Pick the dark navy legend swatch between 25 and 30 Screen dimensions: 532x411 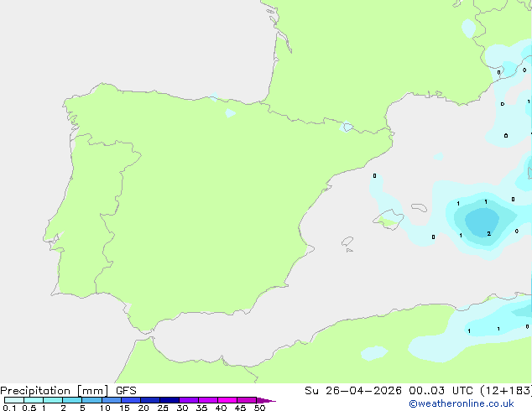pyautogui.click(x=170, y=400)
